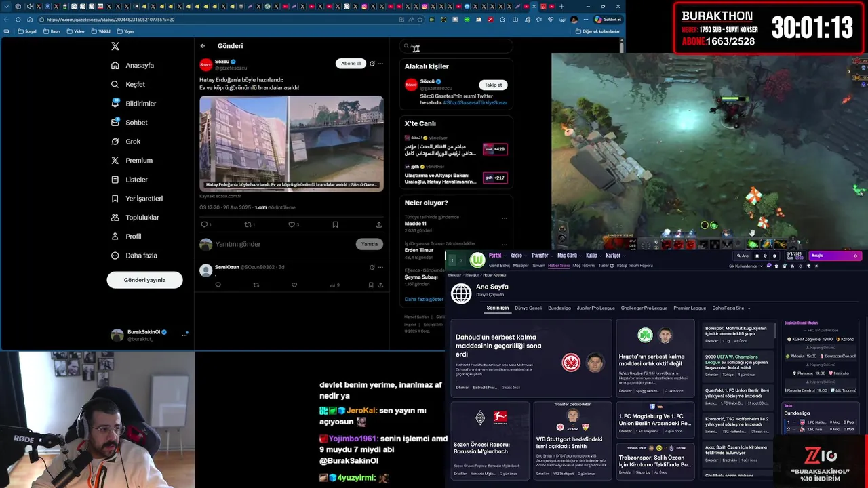Open Listeler in the X sidebar
This screenshot has height=488, width=868.
coord(129,180)
